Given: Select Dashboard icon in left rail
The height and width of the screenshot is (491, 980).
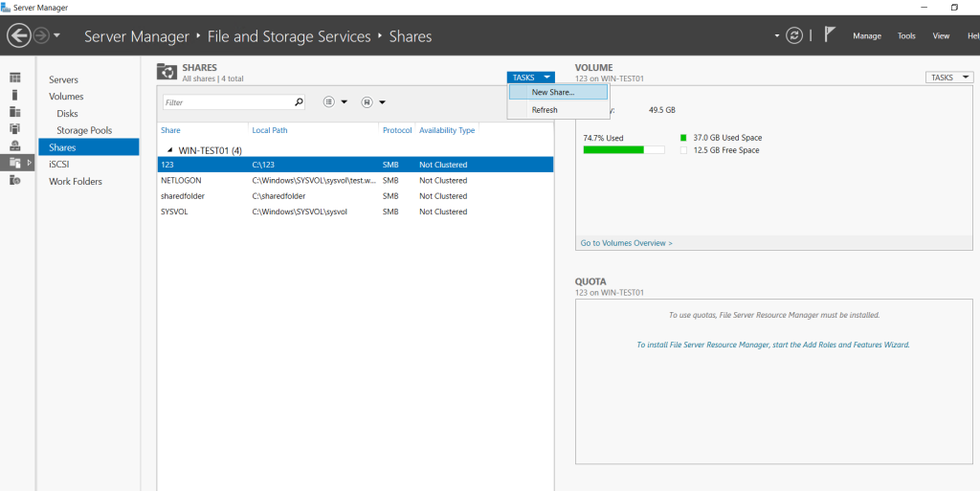Looking at the screenshot, I should coord(15,78).
